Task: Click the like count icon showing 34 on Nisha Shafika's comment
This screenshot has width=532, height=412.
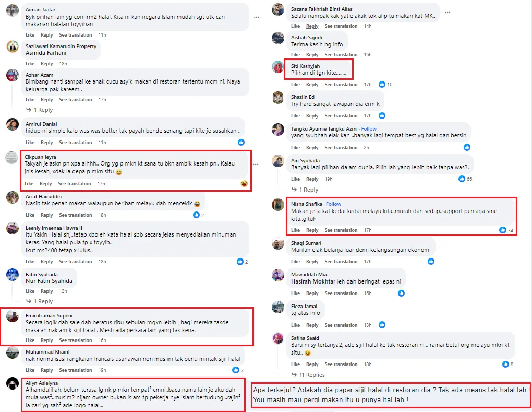Action: (502, 230)
